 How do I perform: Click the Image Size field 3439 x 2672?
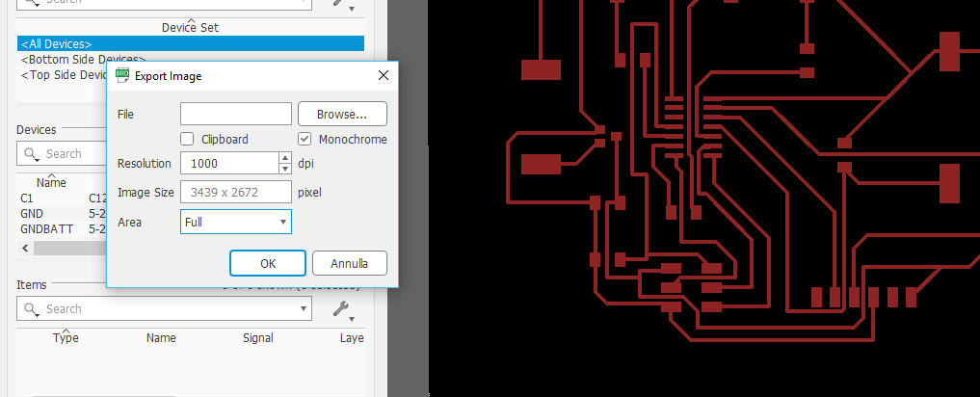click(236, 192)
